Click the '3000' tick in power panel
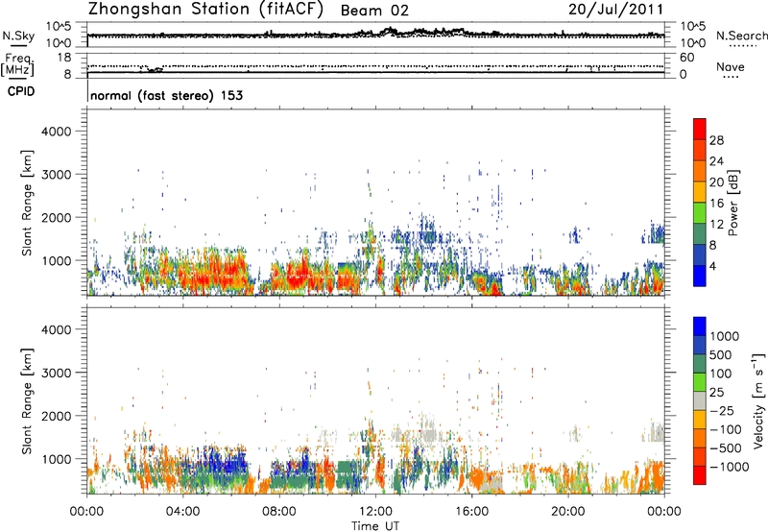Screen dimensions: 768x532 coord(56,175)
